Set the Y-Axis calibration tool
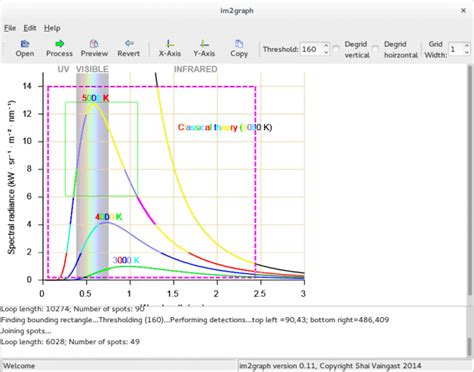The image size is (474, 372). pos(204,48)
